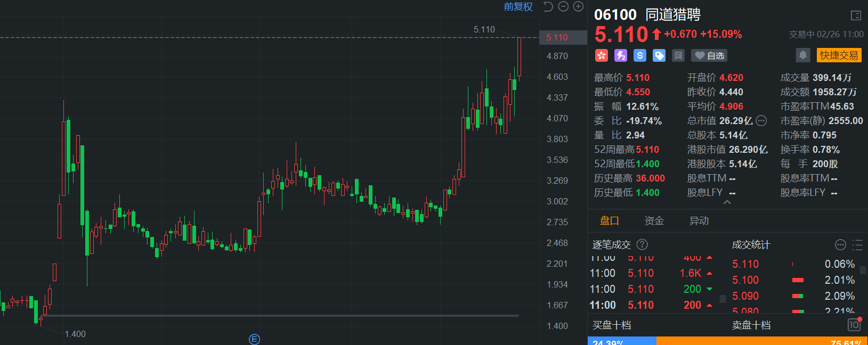Click the 市净率 0.795 value
This screenshot has height=345, width=868.
(824, 135)
